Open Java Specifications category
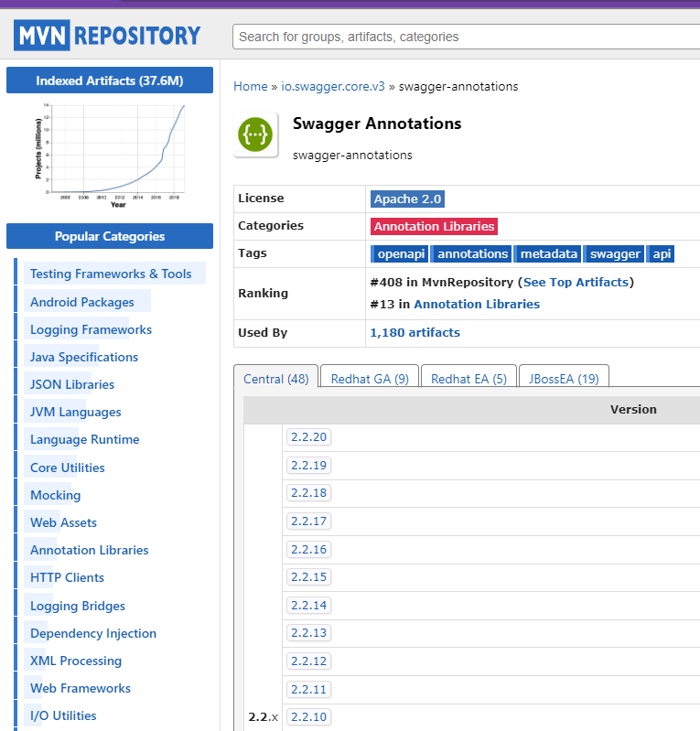This screenshot has height=731, width=700. click(84, 357)
